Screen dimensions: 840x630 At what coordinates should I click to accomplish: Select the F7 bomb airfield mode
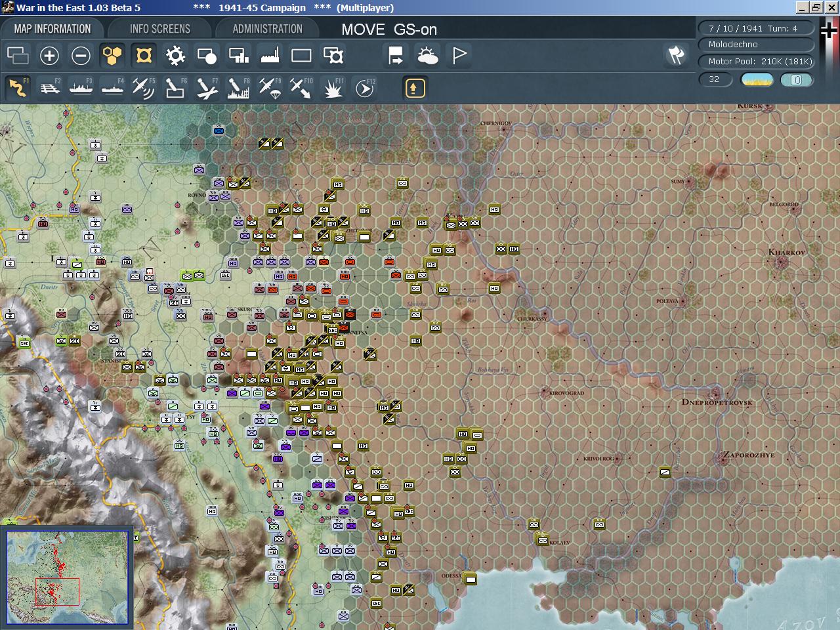pos(207,88)
